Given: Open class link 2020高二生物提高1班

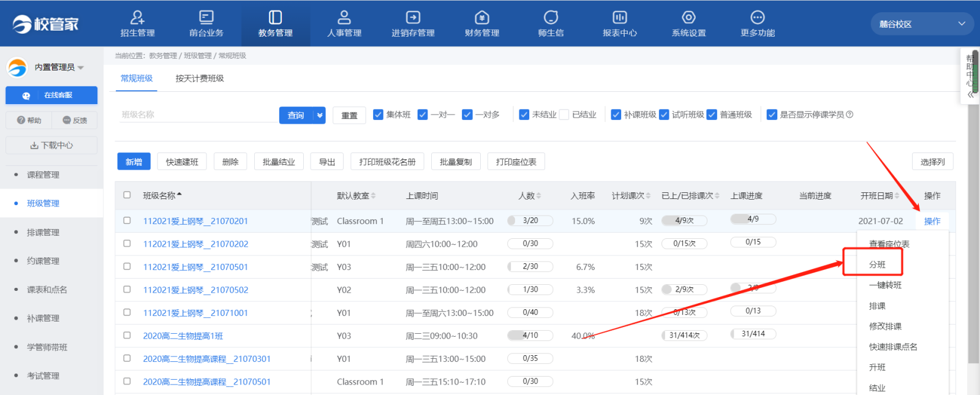Looking at the screenshot, I should (x=183, y=336).
